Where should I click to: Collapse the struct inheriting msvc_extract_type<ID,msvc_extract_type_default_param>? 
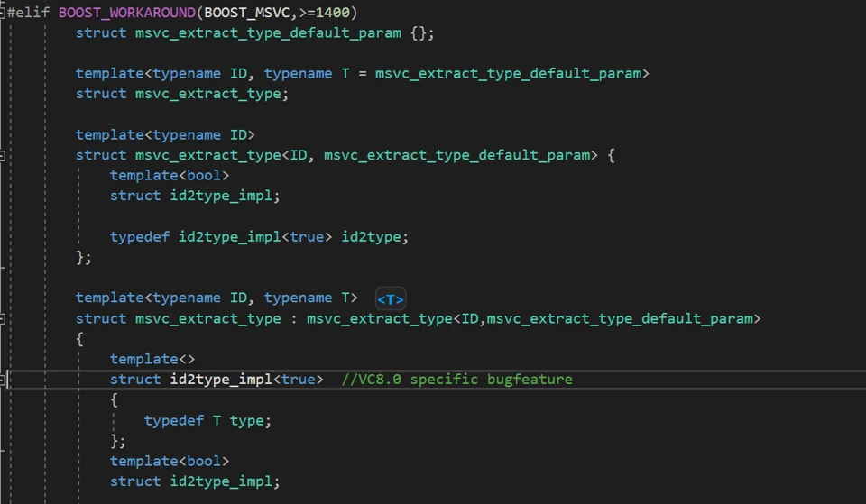2,319
